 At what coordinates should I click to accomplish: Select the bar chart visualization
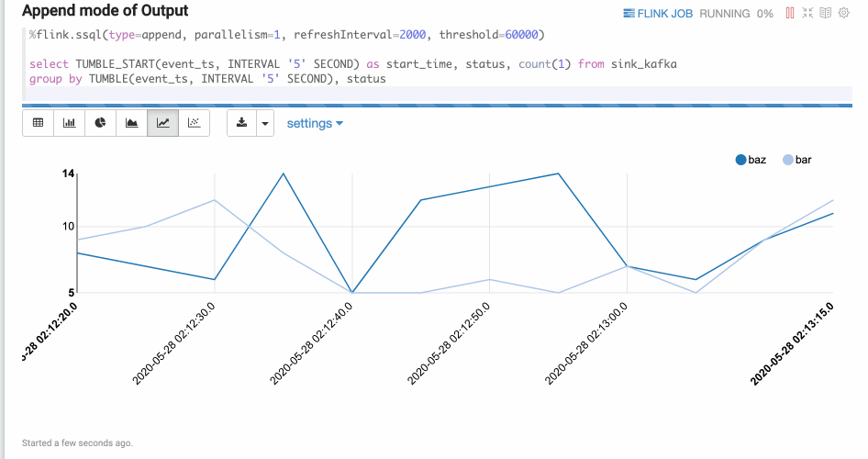tap(70, 123)
